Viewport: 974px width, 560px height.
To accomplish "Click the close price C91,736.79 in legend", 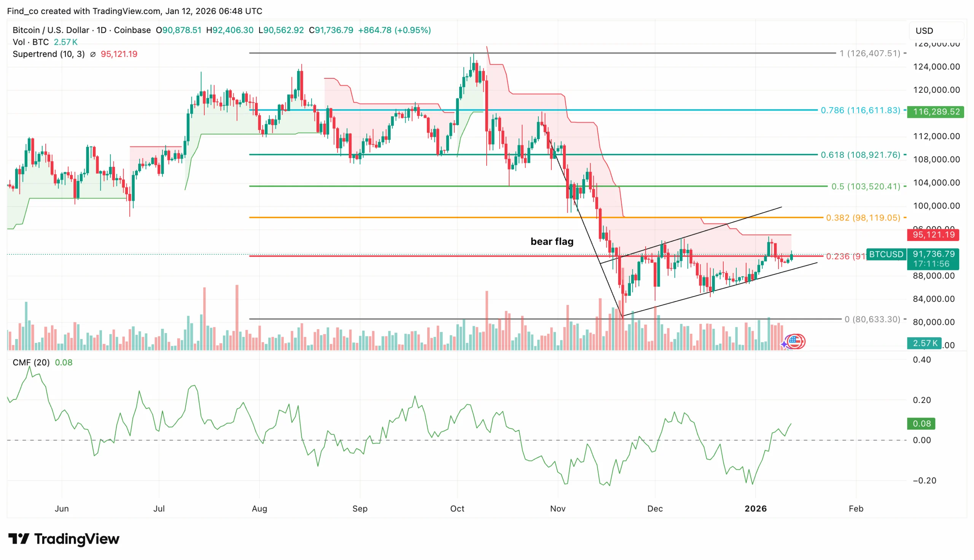I will [331, 30].
